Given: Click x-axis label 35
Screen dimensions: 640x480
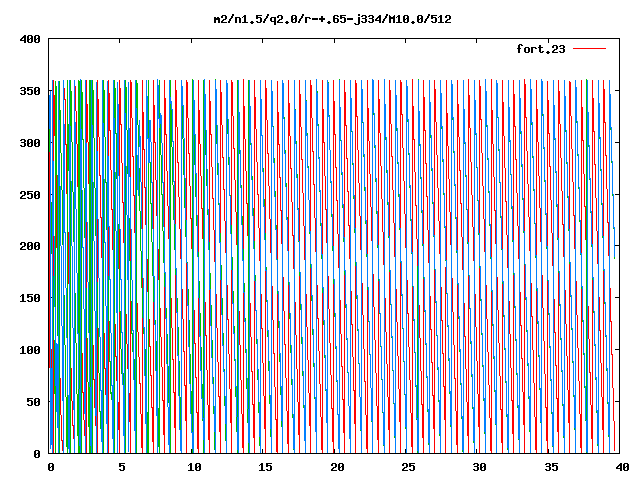Looking at the screenshot, I should point(551,467).
